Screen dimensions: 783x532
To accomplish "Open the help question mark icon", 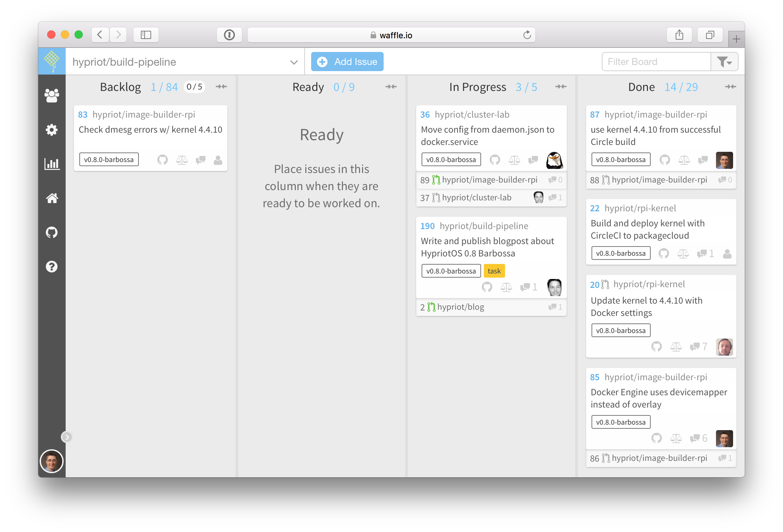I will (52, 267).
